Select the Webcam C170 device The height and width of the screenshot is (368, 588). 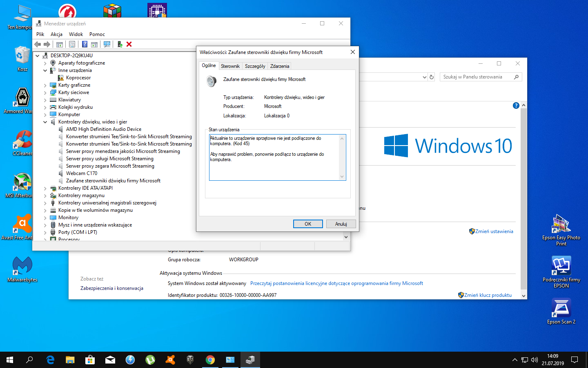(82, 173)
